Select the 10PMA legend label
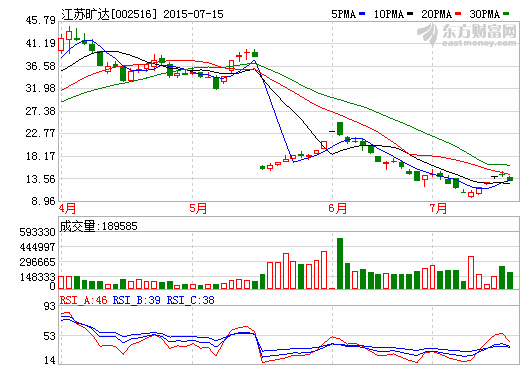Image resolution: width=520 pixels, height=365 pixels. click(x=389, y=14)
